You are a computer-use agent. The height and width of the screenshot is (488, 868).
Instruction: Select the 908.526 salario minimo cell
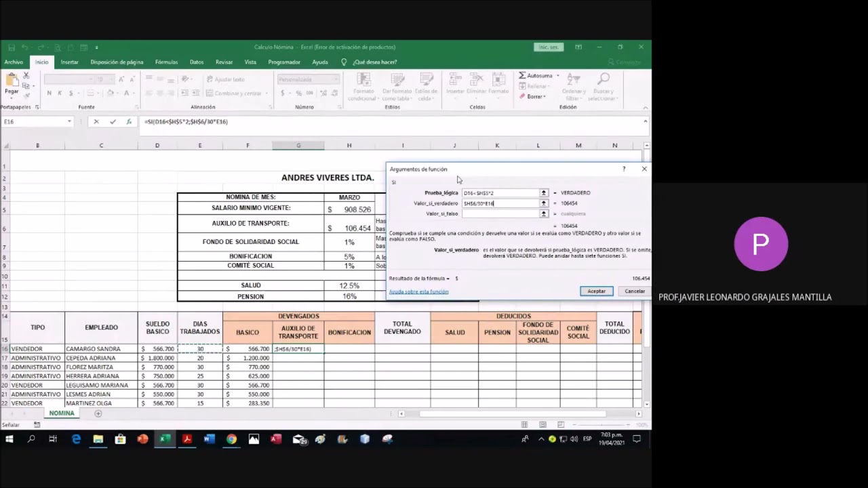click(x=349, y=209)
